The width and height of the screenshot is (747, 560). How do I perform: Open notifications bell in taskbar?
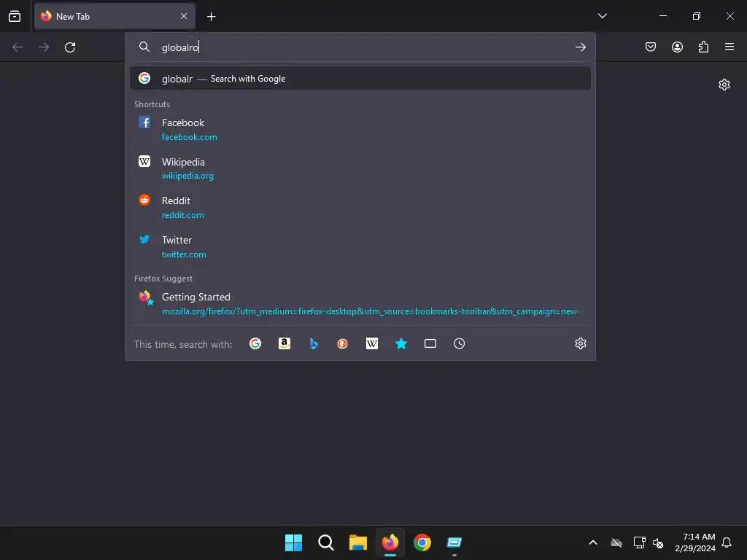tap(727, 542)
